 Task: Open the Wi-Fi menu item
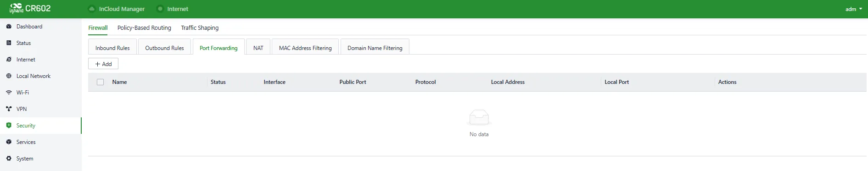(41, 93)
